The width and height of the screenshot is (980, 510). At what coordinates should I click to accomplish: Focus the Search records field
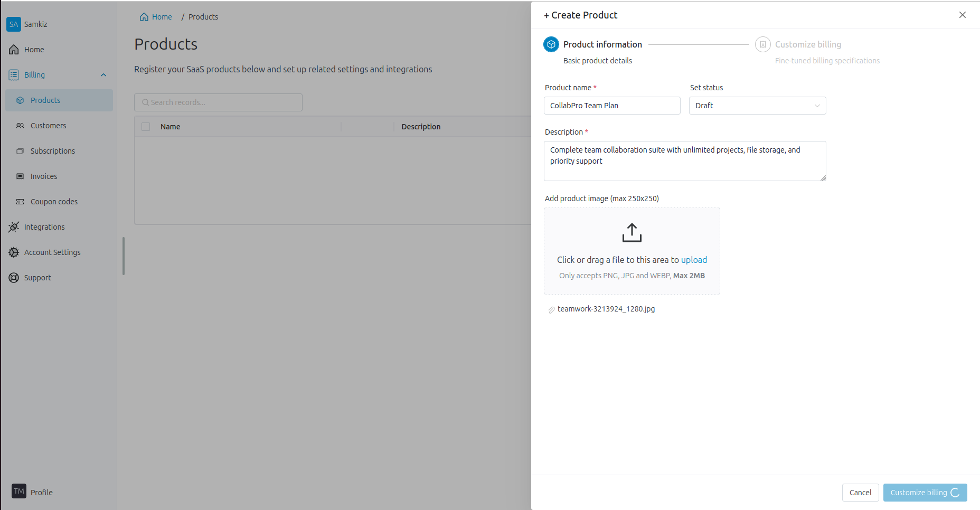pos(218,102)
